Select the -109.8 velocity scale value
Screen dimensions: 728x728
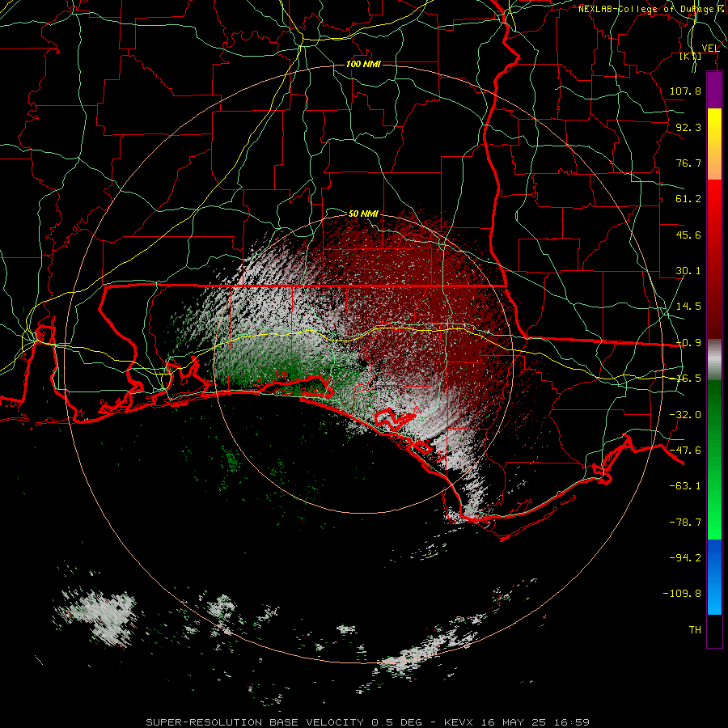point(682,594)
